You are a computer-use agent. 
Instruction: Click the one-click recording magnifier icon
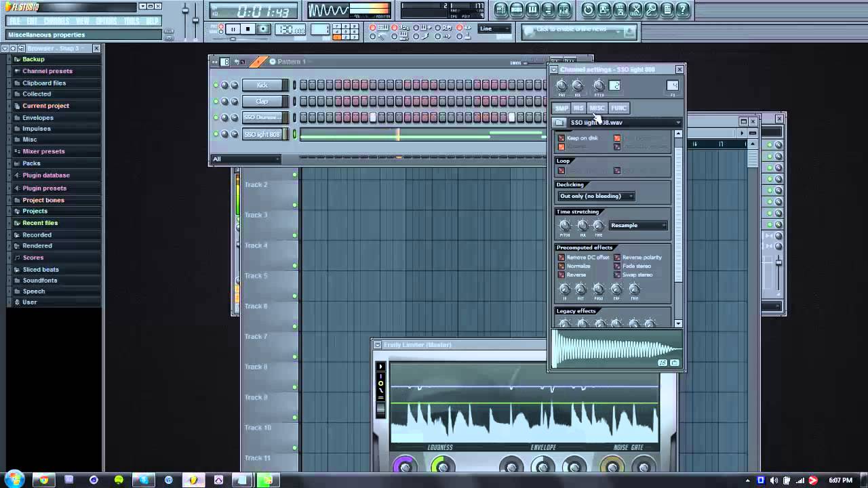pyautogui.click(x=651, y=9)
